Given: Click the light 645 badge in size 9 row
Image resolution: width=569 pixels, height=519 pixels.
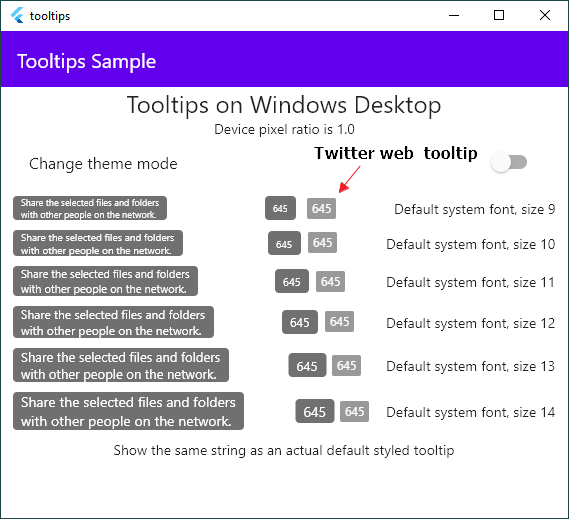Looking at the screenshot, I should tap(322, 208).
